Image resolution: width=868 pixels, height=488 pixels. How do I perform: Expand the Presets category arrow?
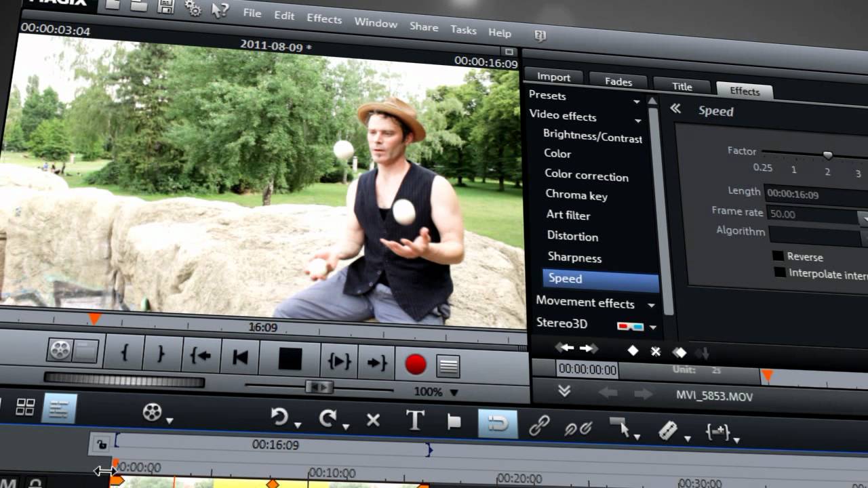[x=637, y=102]
